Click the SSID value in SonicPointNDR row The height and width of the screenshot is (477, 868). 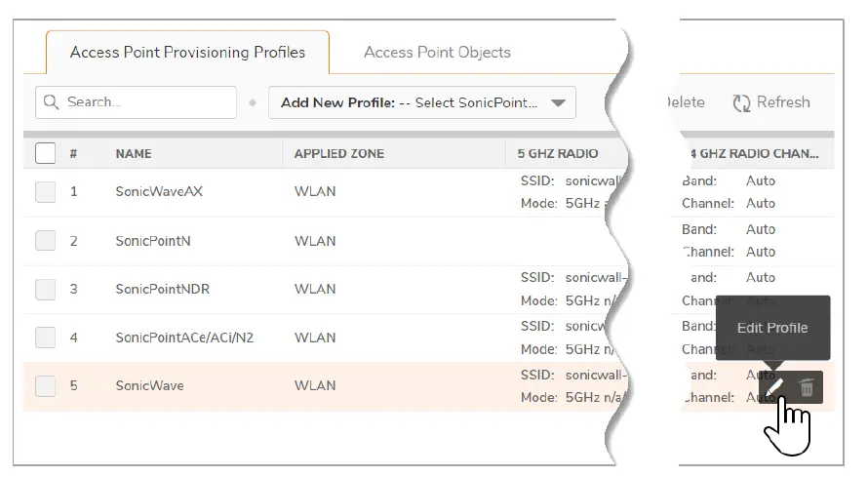(x=596, y=277)
